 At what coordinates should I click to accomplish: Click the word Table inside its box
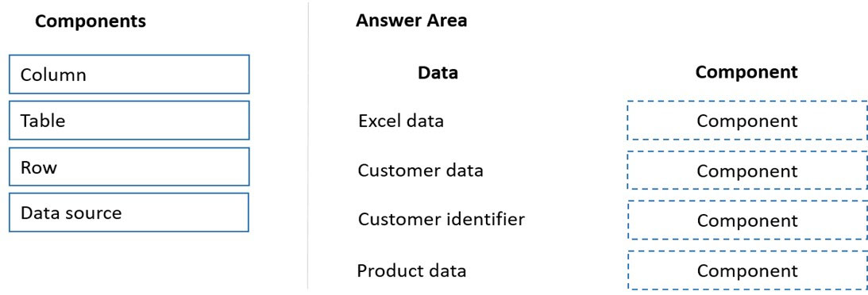[x=43, y=121]
